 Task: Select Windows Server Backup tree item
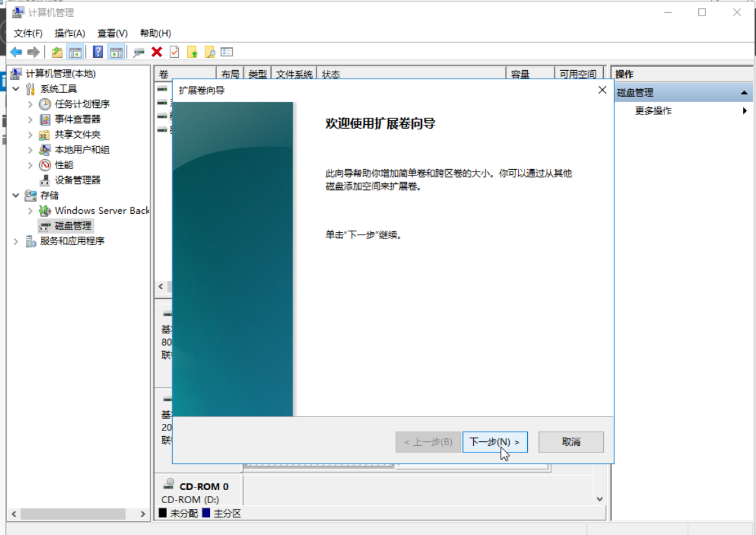pyautogui.click(x=102, y=210)
